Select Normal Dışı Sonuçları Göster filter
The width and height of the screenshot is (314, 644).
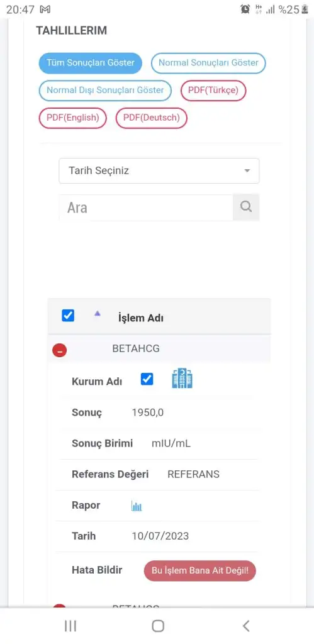pos(105,91)
